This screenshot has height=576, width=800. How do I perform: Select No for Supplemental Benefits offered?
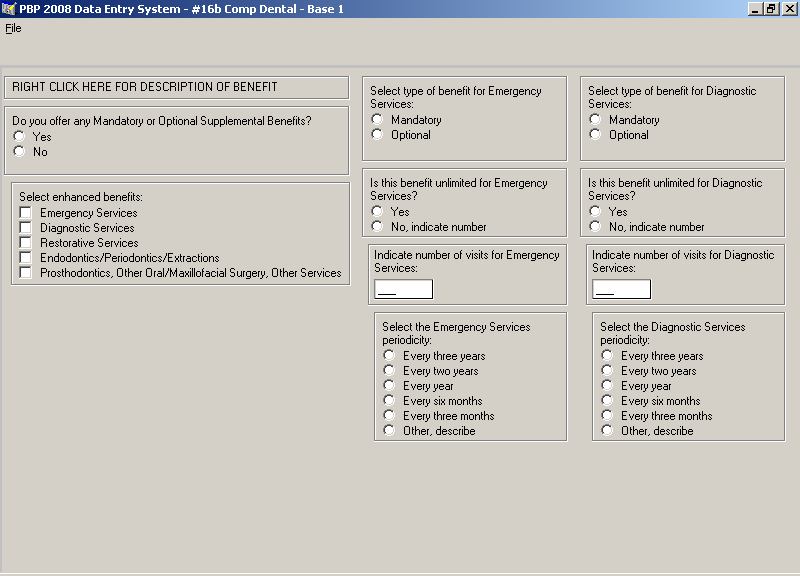tap(19, 151)
